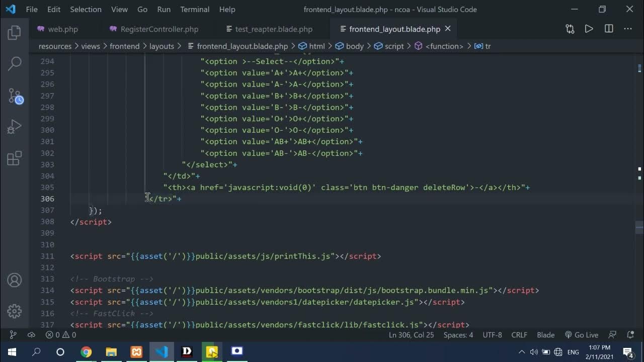Expand the <function> breadcrumb symbol
The image size is (644, 362).
click(439, 46)
